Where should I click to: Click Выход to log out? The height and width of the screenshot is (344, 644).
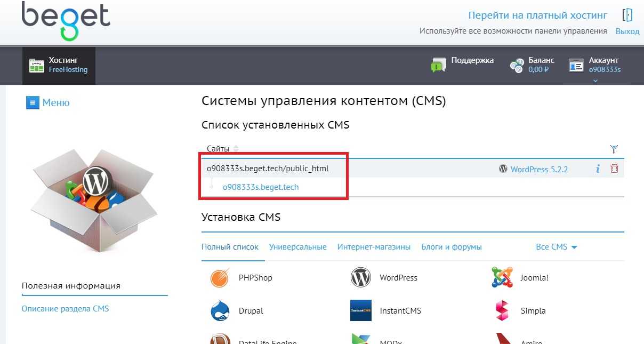click(627, 31)
